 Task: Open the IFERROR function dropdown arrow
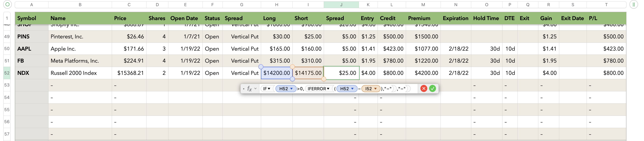pyautogui.click(x=328, y=89)
